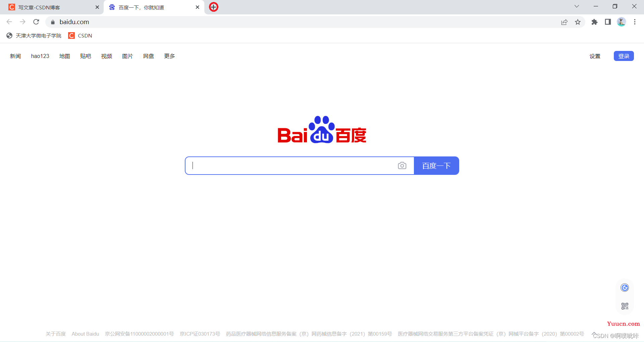Open 医疗器械网络交易服务第三方平台备案凭证 link

(491, 334)
